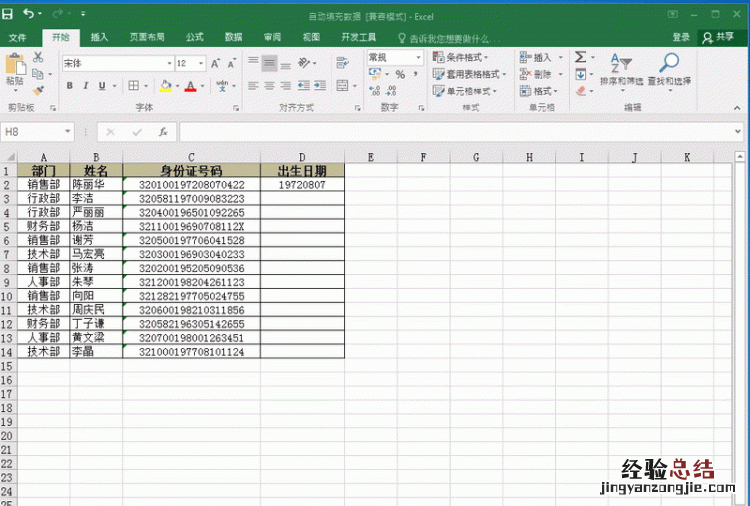Toggle Bold formatting button
This screenshot has width=750, height=506.
tap(70, 86)
